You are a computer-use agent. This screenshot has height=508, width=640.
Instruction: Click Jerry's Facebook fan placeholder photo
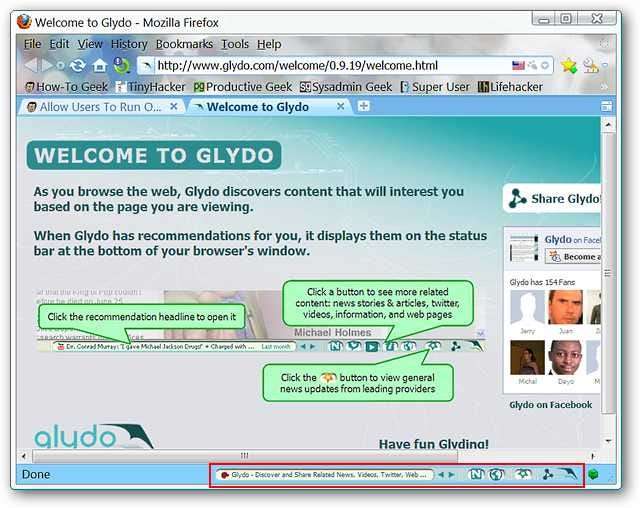tap(527, 307)
